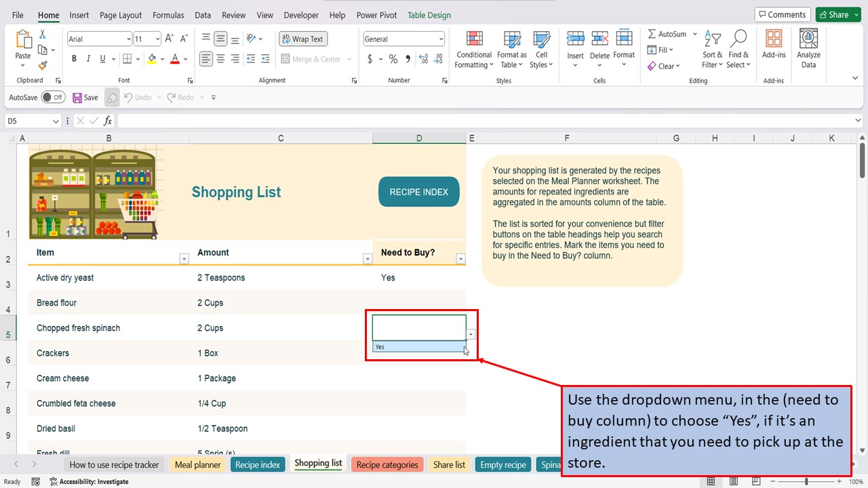The height and width of the screenshot is (488, 868).
Task: Switch to the Table Design ribbon tab
Action: click(x=429, y=14)
